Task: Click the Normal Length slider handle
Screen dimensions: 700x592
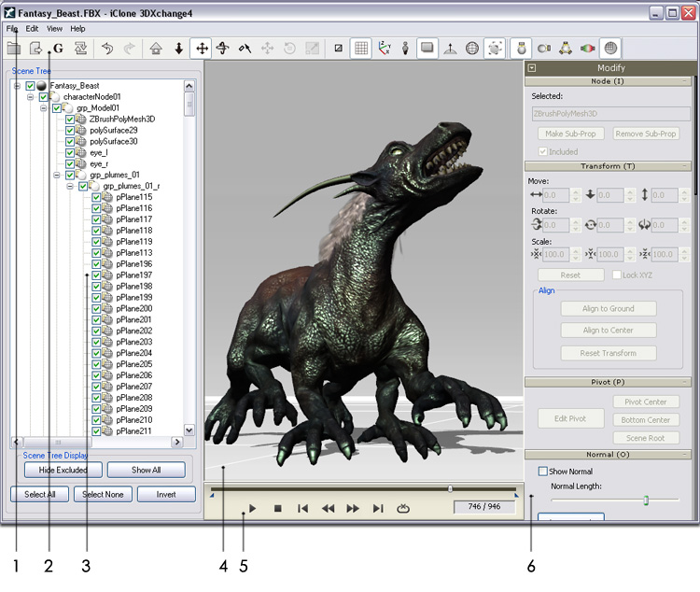Action: (x=645, y=501)
